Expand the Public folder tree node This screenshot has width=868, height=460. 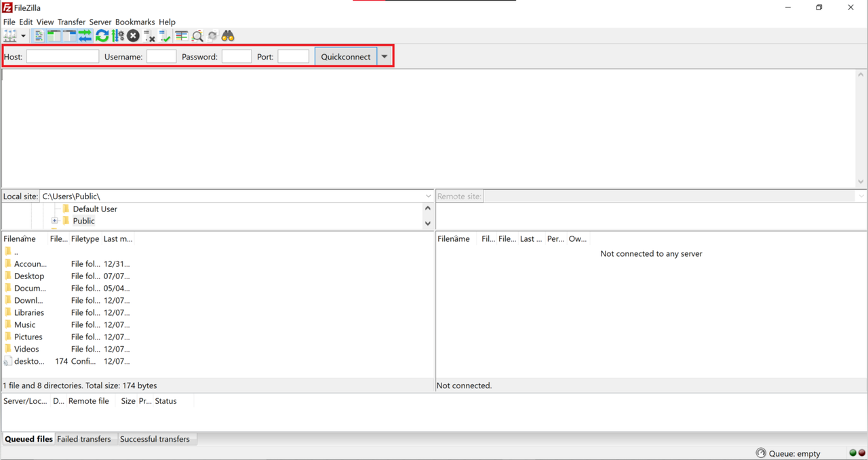tap(55, 221)
